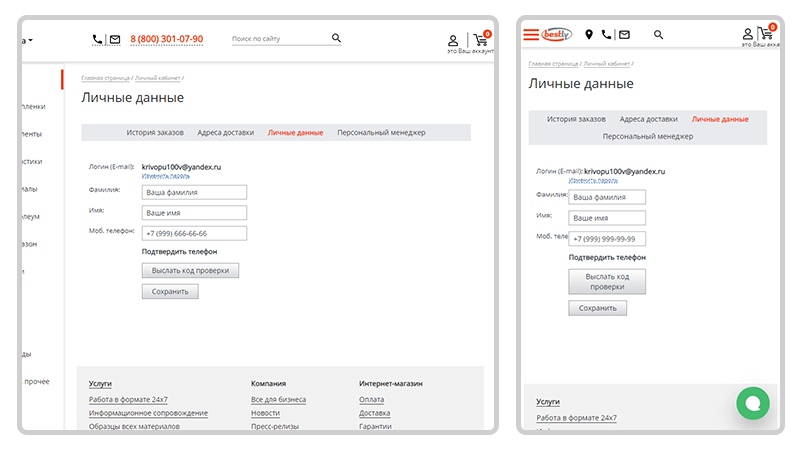Open Новости footer link
Viewport: 800px width, 450px height.
point(265,413)
